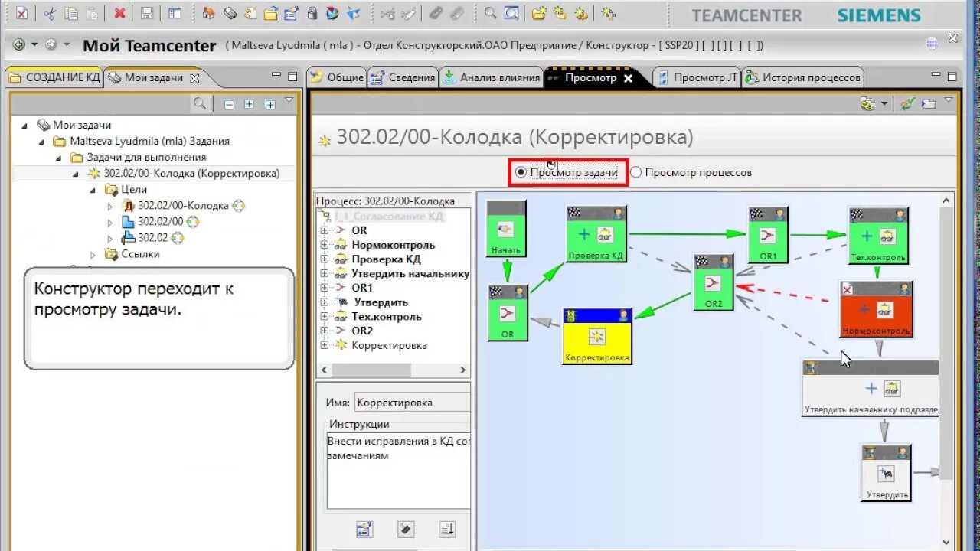Viewport: 980px width, 551px height.
Task: Click the Cut scissors toolbar icon
Action: click(49, 13)
